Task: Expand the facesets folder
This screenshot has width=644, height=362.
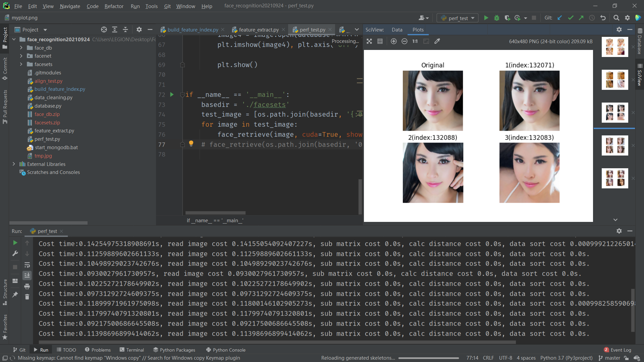Action: point(21,64)
